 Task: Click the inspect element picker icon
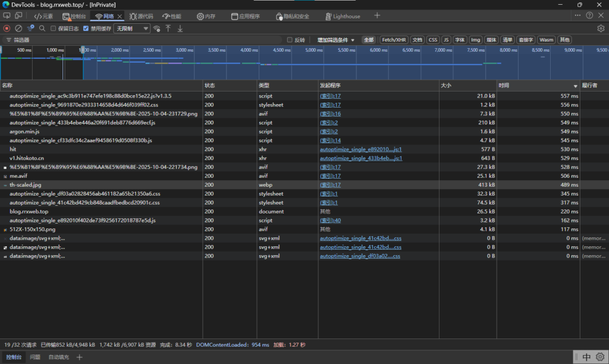click(x=7, y=16)
